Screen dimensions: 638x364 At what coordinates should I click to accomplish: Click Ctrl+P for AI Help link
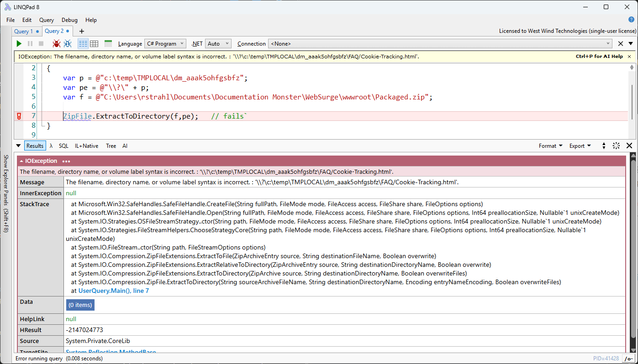click(599, 57)
